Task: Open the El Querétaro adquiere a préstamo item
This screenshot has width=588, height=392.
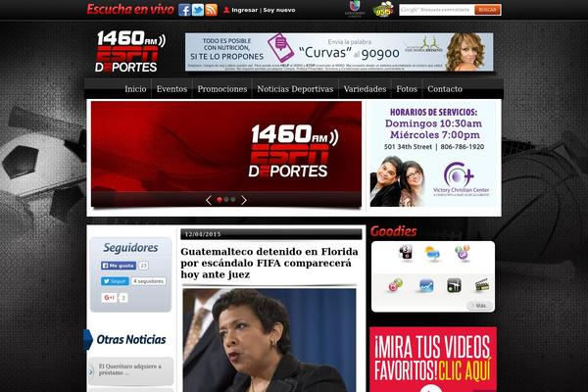Action: click(131, 369)
